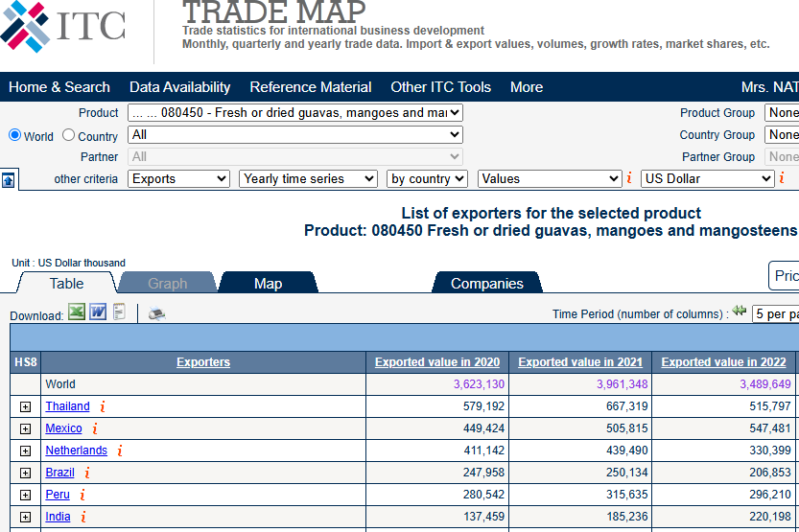
Task: Download table as Excel file
Action: pos(77,312)
